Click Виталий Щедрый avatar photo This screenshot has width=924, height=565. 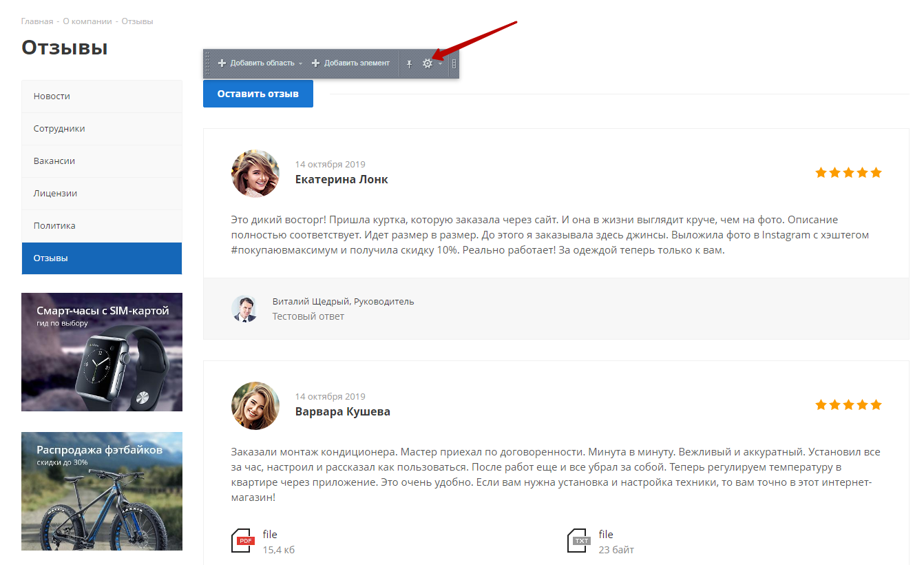(244, 309)
